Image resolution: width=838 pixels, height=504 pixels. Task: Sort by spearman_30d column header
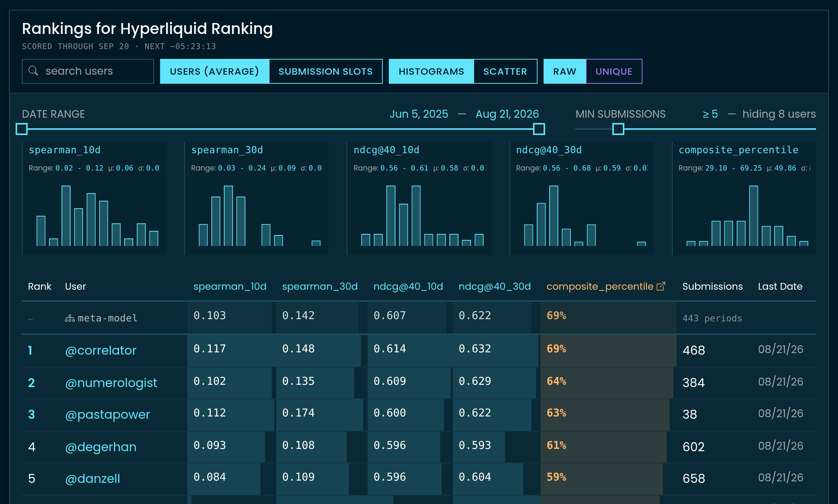320,286
